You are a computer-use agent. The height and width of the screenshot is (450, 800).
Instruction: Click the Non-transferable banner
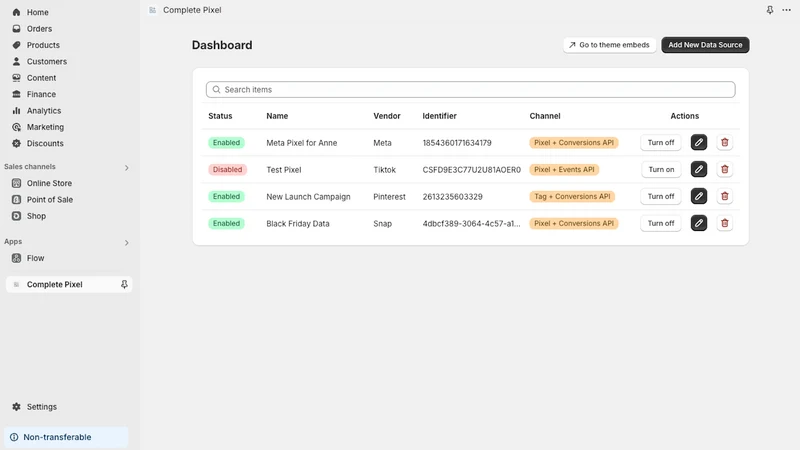[66, 437]
